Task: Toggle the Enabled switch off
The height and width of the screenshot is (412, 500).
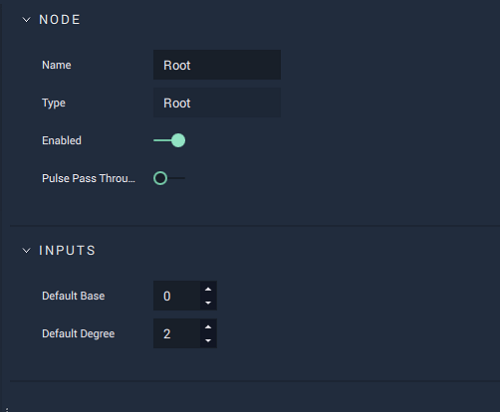Action: (x=169, y=140)
